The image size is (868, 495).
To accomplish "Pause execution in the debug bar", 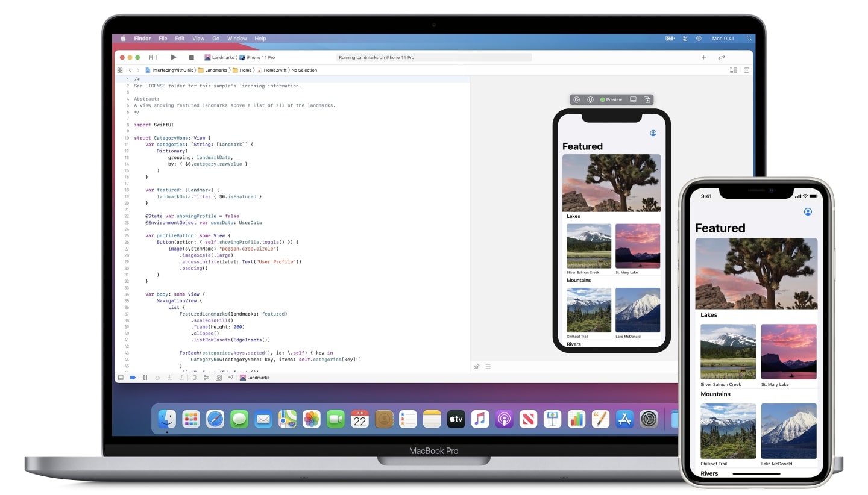I will click(x=145, y=378).
